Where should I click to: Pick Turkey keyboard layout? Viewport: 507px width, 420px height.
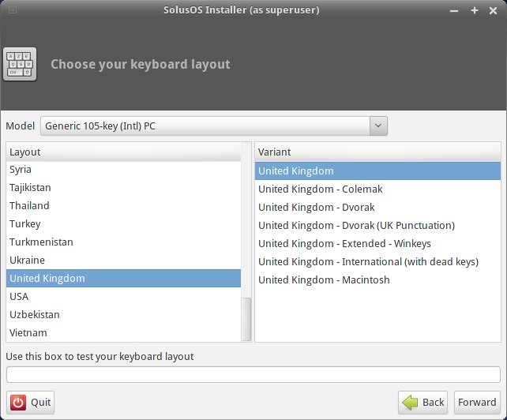pos(123,223)
